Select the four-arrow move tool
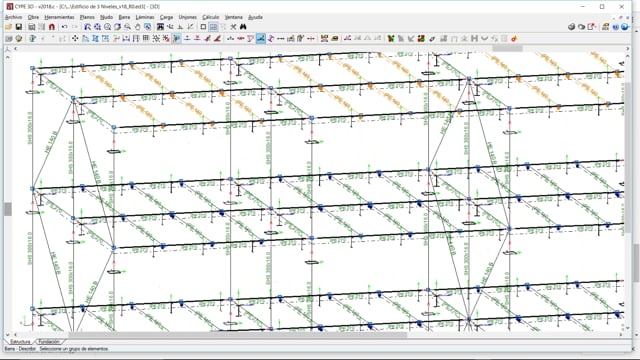The image size is (640, 360). click(x=75, y=38)
